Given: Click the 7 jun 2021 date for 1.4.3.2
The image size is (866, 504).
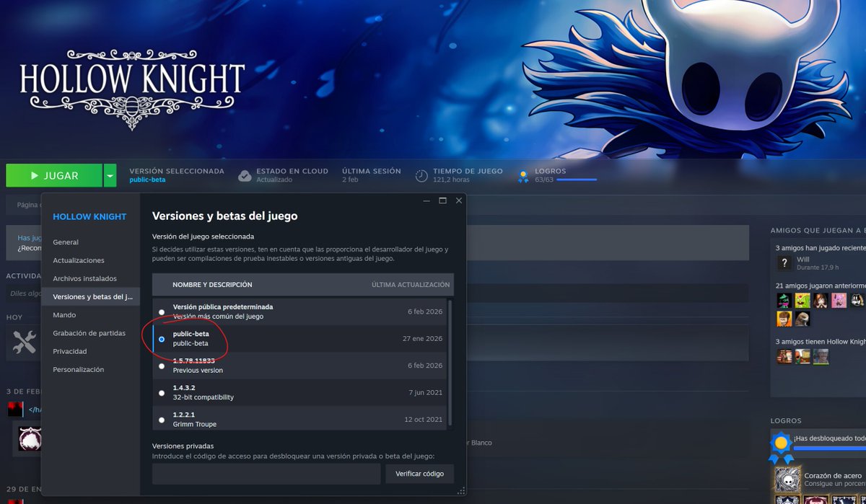Looking at the screenshot, I should point(426,393).
